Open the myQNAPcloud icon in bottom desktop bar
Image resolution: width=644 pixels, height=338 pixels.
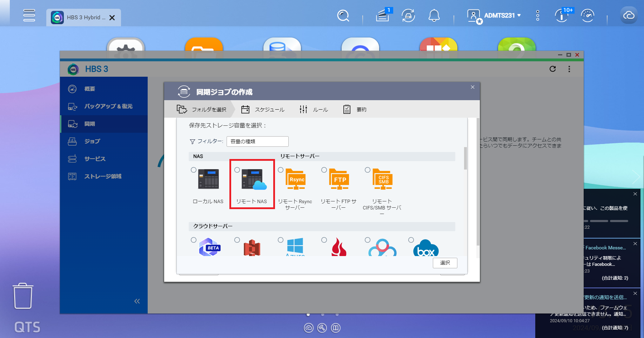coord(309,328)
